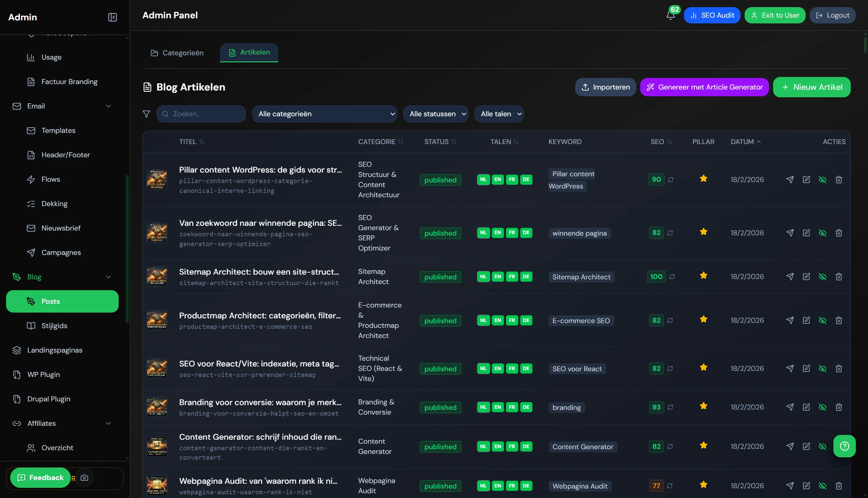Send the Content Generator article

click(790, 447)
